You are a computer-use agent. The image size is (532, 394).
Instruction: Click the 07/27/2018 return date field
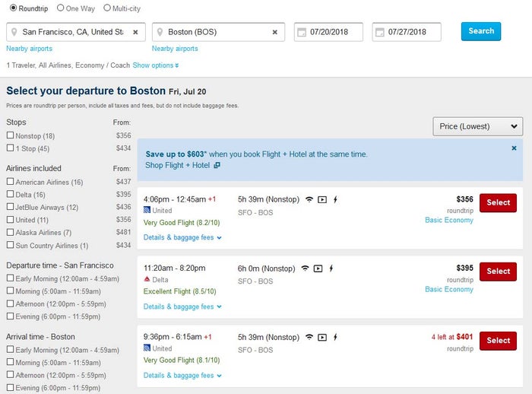pyautogui.click(x=407, y=32)
